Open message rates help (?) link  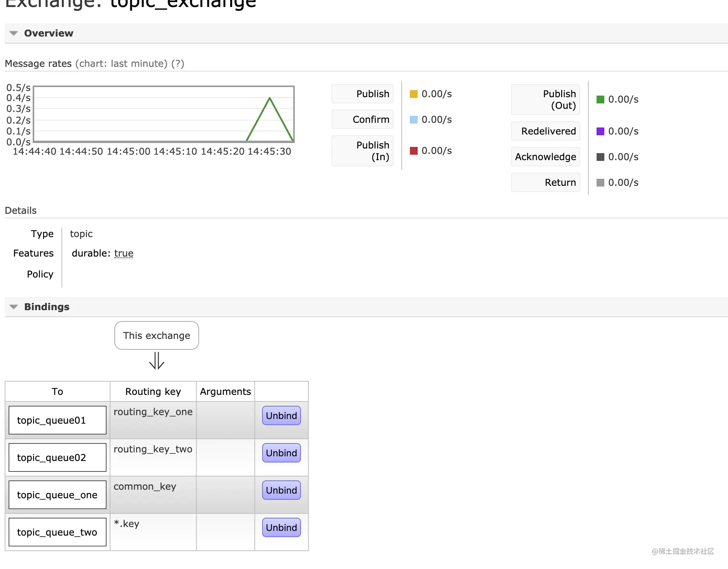(178, 64)
